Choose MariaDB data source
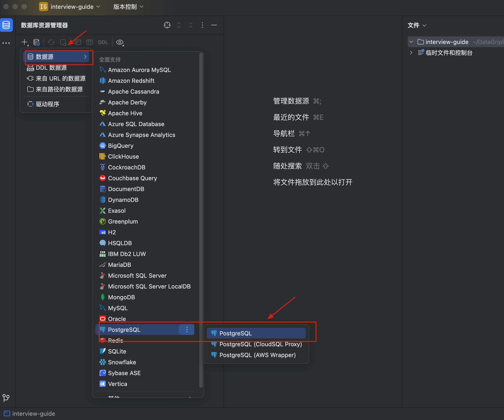This screenshot has width=504, height=420. (x=145, y=265)
